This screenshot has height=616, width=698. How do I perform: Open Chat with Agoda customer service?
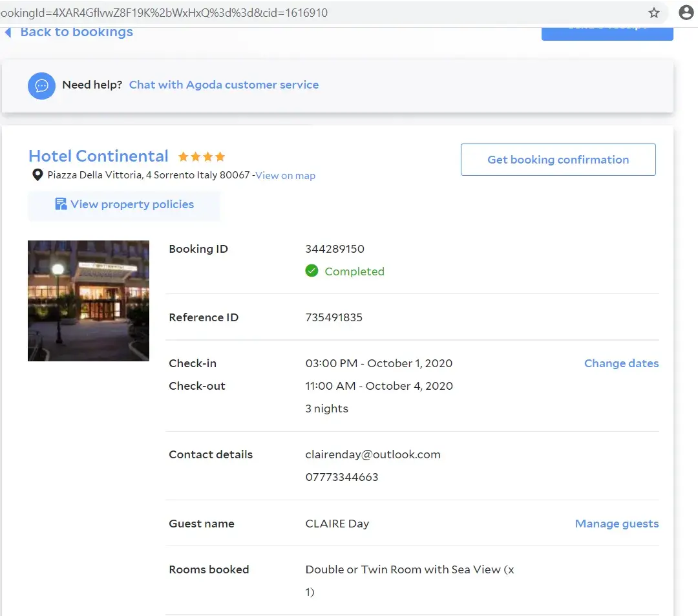pyautogui.click(x=224, y=85)
